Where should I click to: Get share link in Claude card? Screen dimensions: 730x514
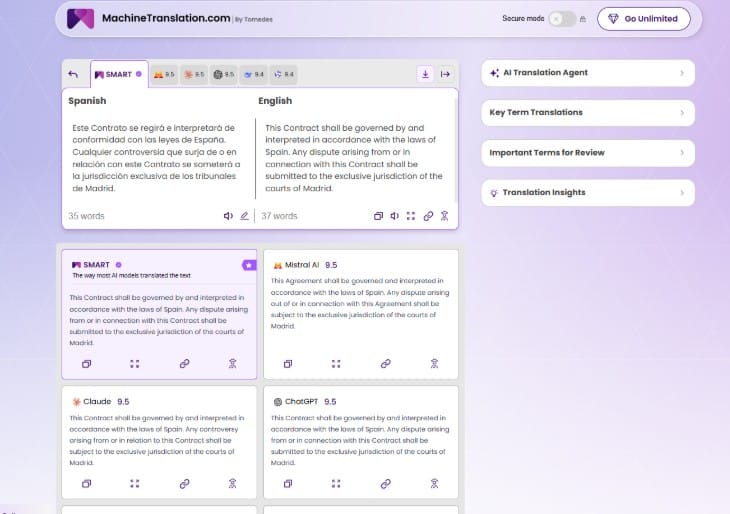(184, 484)
